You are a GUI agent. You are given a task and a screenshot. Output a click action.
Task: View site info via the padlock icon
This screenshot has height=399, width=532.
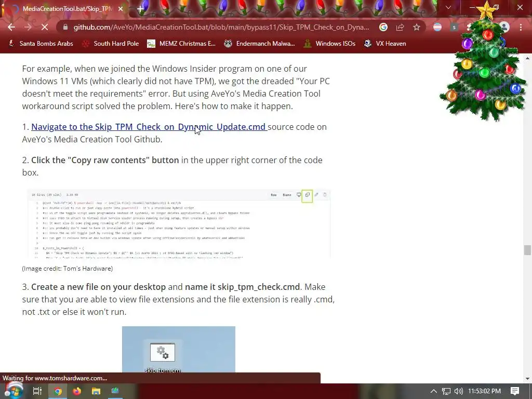pyautogui.click(x=65, y=27)
